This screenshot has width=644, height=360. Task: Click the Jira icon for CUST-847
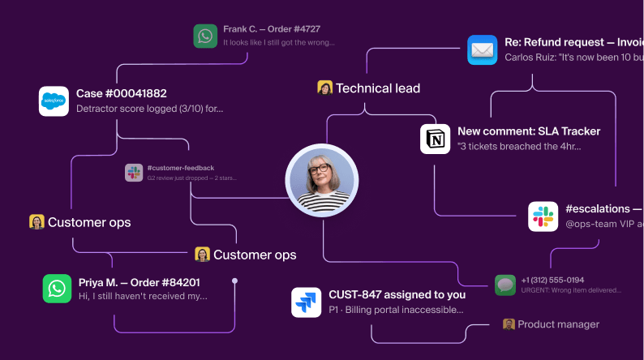point(307,302)
